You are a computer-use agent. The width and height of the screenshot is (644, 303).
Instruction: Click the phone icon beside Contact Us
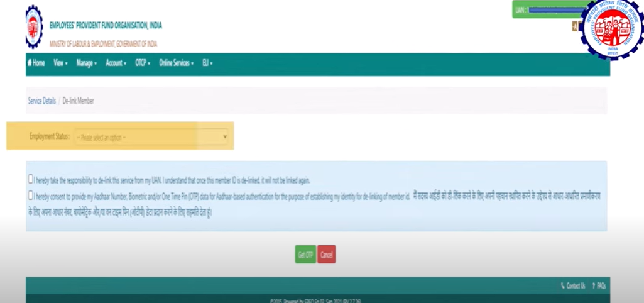[x=562, y=286]
